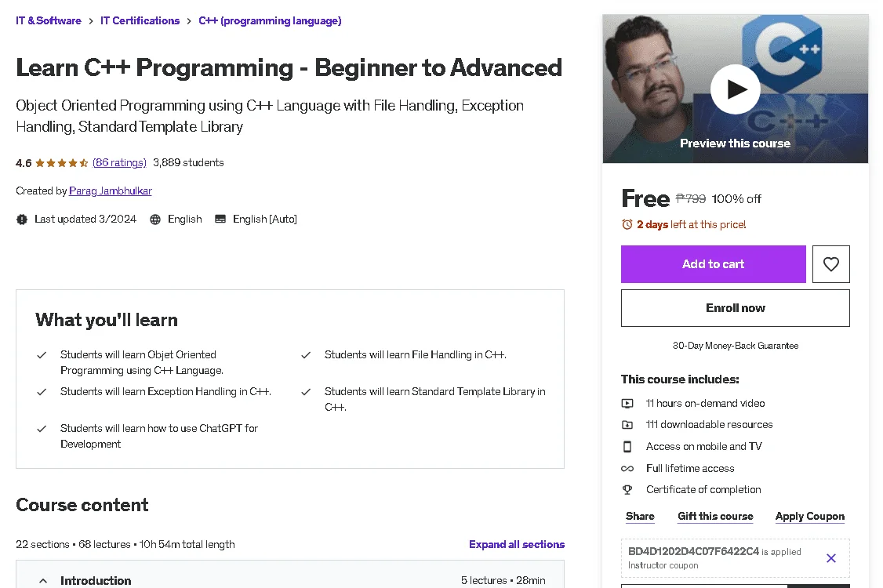Open instructor Parag Jambhulkar's profile
Viewport: 883px width, 588px height.
[x=111, y=191]
